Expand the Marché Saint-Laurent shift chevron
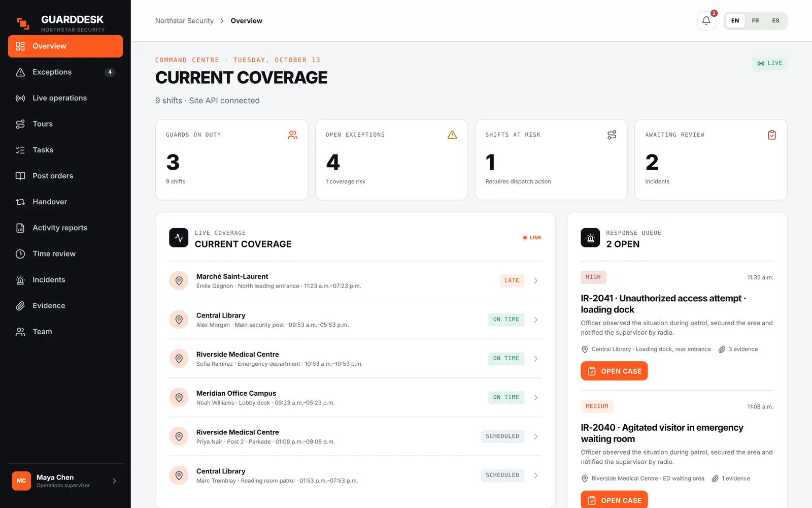812x508 pixels. coord(536,281)
